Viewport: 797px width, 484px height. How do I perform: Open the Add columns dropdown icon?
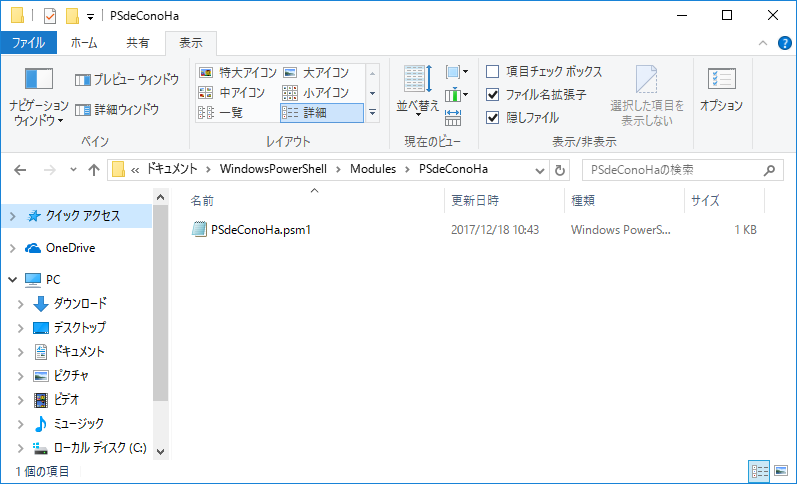click(x=456, y=95)
